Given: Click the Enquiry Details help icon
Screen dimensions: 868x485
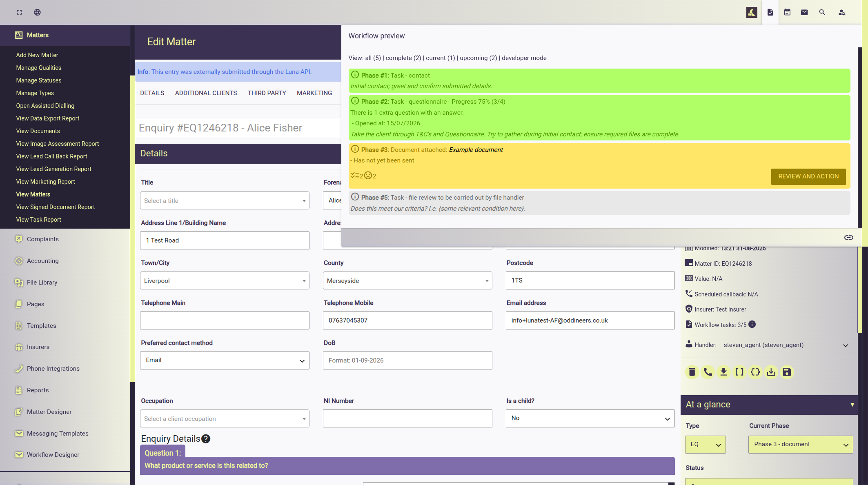Looking at the screenshot, I should click(206, 439).
